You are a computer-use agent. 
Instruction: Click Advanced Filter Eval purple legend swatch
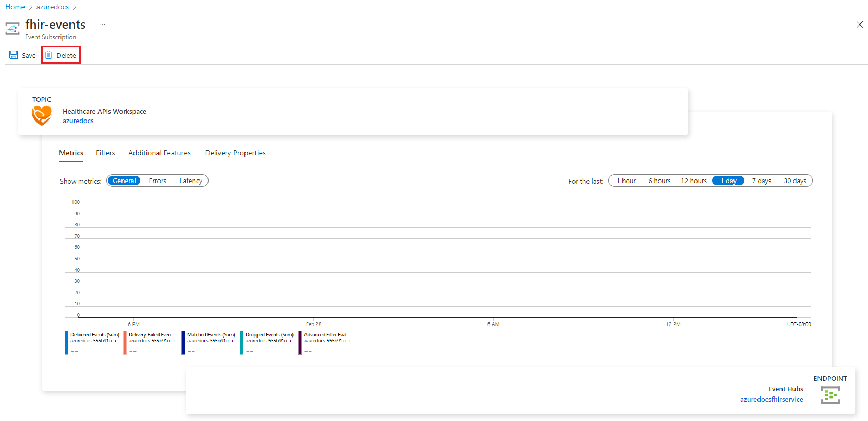pyautogui.click(x=300, y=342)
